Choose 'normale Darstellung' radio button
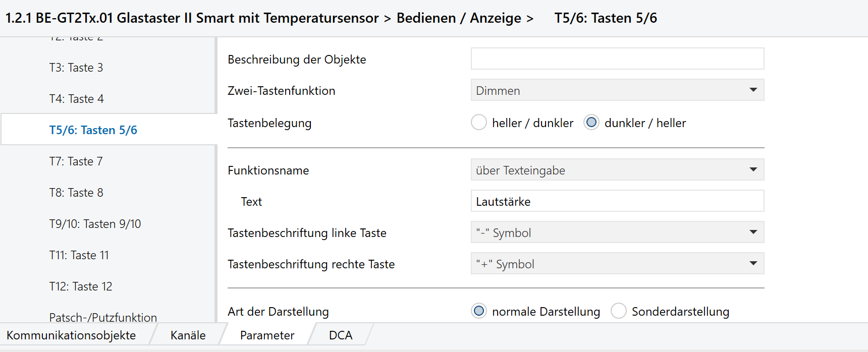 tap(479, 311)
